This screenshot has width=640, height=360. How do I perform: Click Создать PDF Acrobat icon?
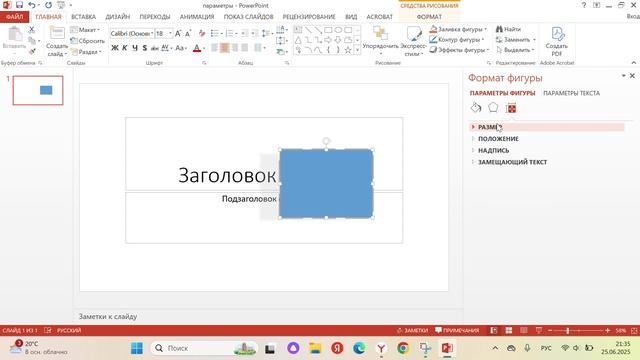coord(557,42)
